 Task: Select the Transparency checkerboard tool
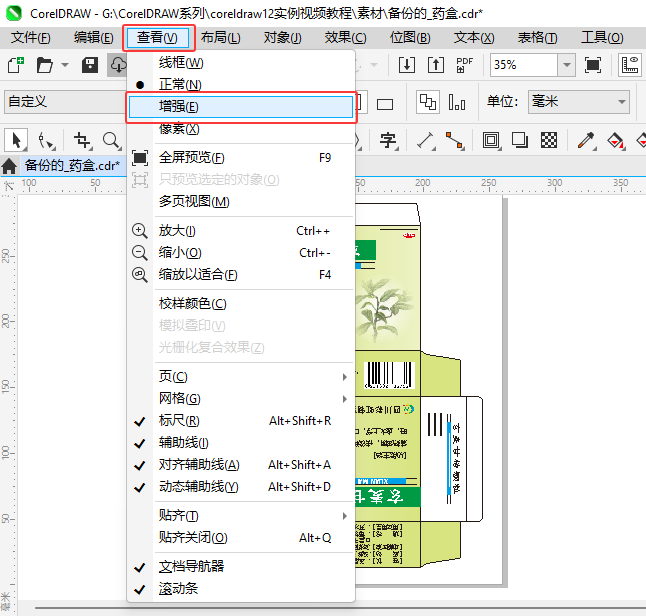pos(549,141)
